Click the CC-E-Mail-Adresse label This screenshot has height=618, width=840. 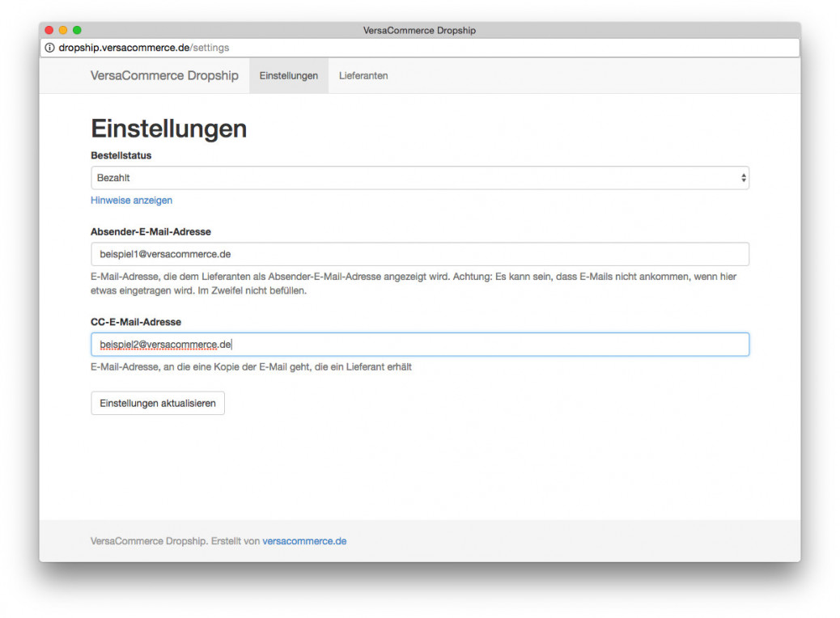135,322
